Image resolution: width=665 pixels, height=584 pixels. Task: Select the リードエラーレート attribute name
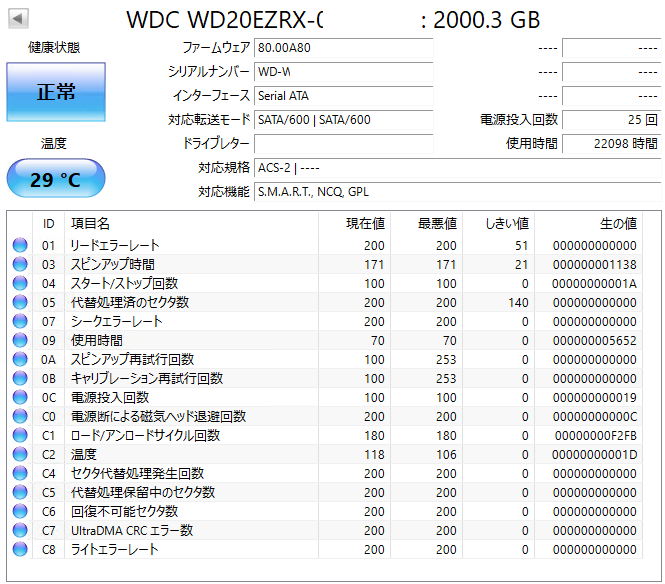(x=115, y=246)
